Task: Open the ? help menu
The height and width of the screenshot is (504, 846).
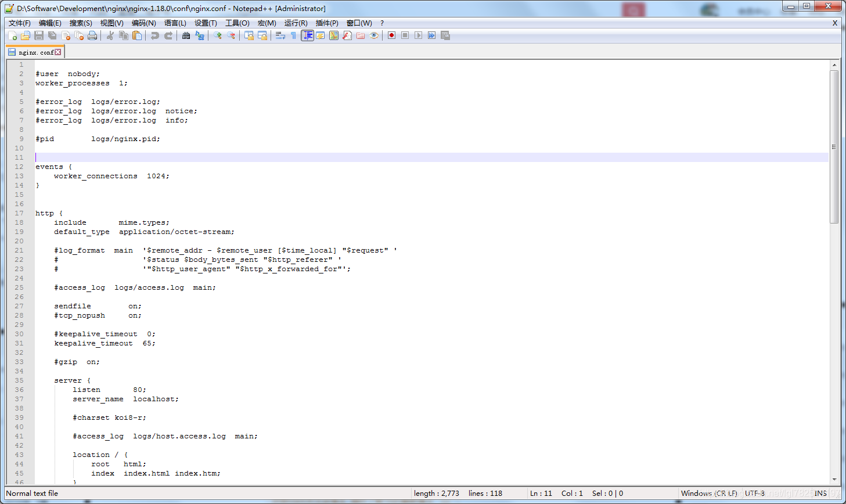Action: tap(382, 23)
